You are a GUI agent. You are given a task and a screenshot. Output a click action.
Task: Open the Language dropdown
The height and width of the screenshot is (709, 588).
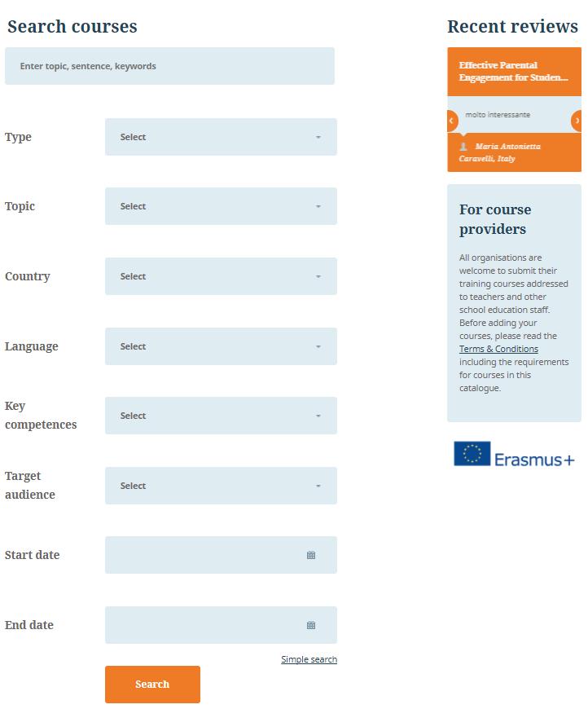tap(221, 346)
